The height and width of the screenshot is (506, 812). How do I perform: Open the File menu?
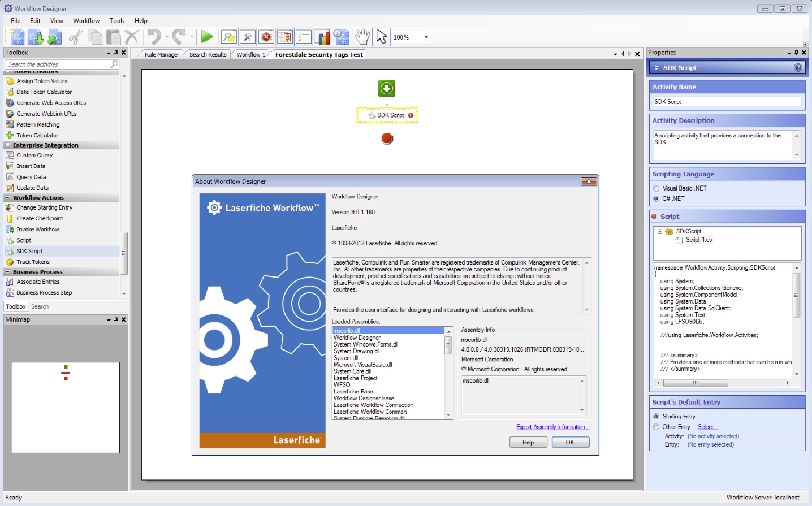coord(16,21)
